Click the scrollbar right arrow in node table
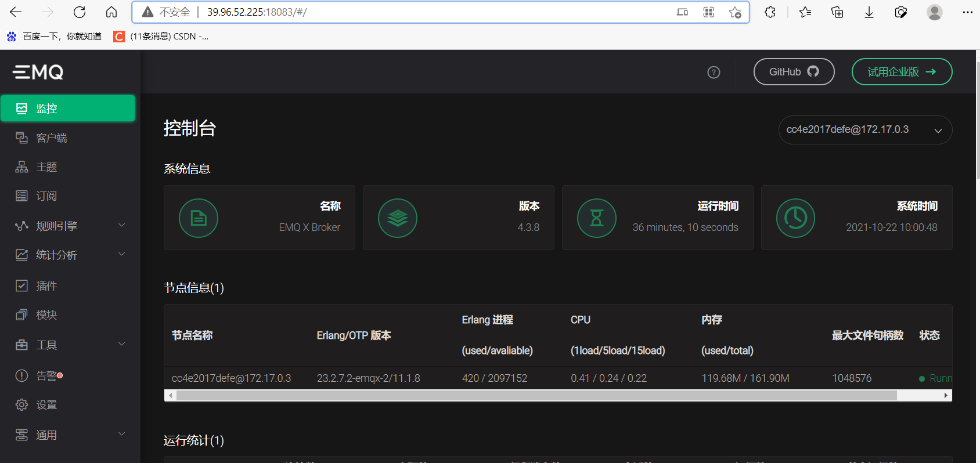Image resolution: width=980 pixels, height=463 pixels. point(946,395)
